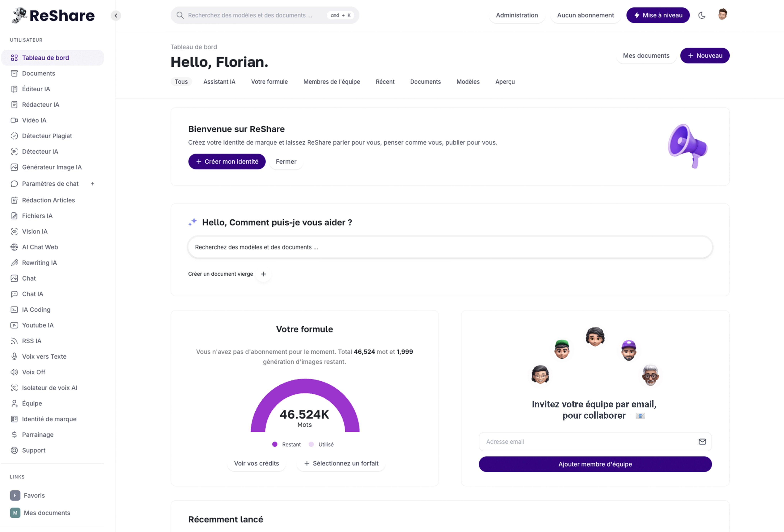Open Voix Off tool
This screenshot has height=532, width=784.
tap(52, 372)
